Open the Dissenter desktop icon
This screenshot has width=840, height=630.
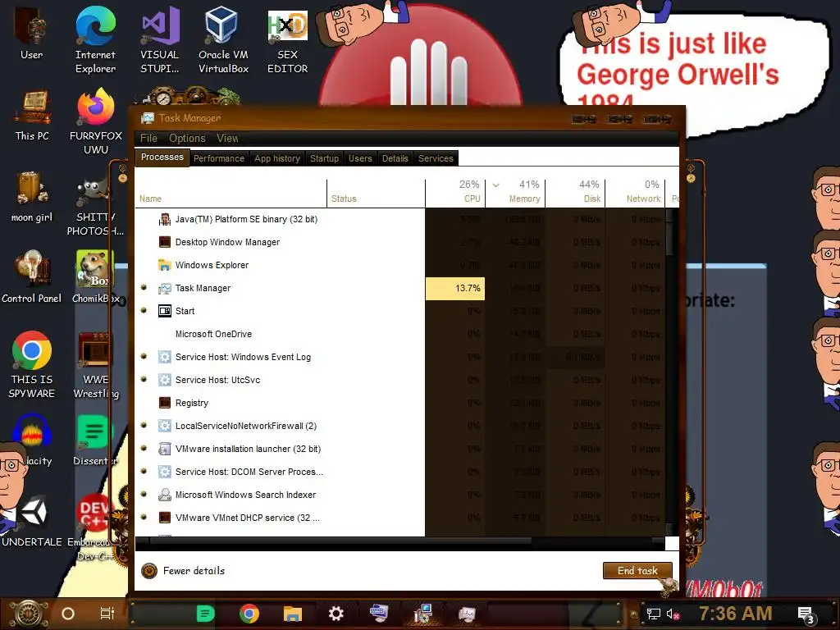click(95, 441)
